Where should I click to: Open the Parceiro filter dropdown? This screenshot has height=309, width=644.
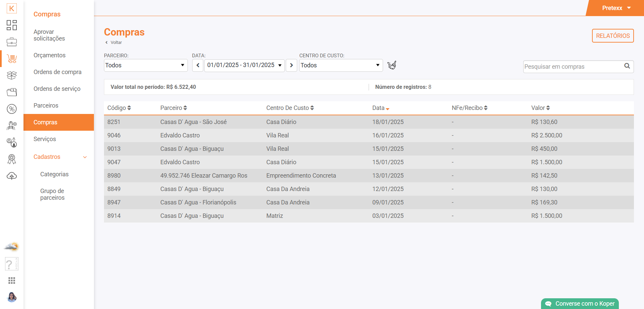coord(146,65)
